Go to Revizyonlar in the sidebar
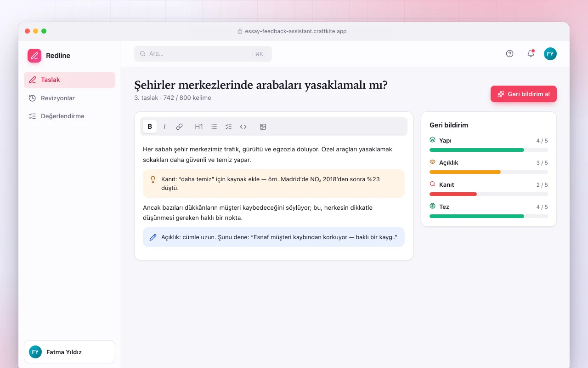This screenshot has height=368, width=588. pyautogui.click(x=69, y=98)
